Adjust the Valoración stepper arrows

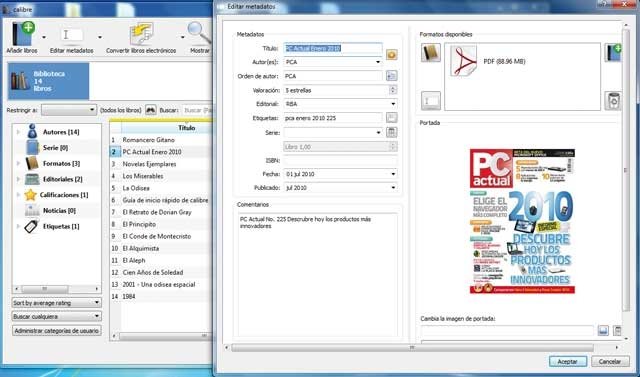point(393,90)
